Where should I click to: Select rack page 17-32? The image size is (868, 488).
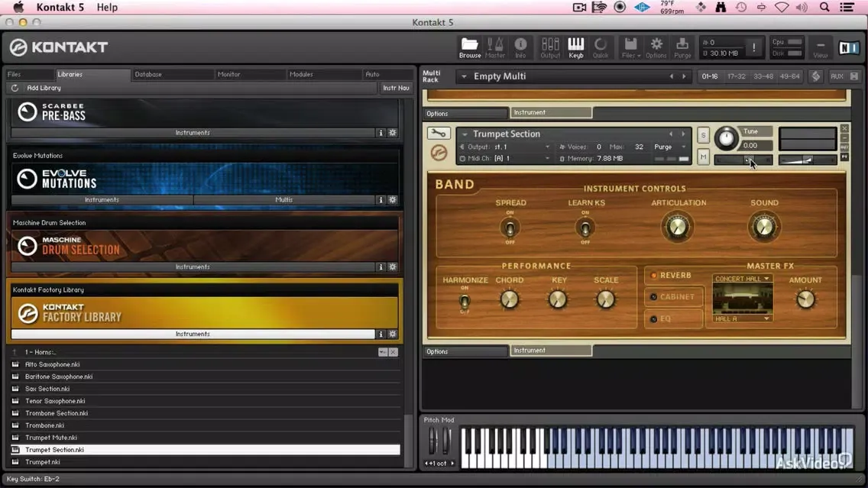(737, 76)
